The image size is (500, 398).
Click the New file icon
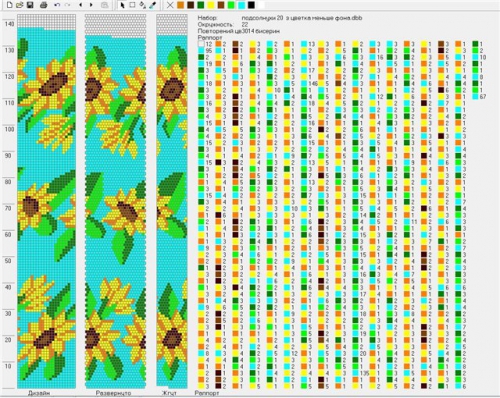coord(9,5)
